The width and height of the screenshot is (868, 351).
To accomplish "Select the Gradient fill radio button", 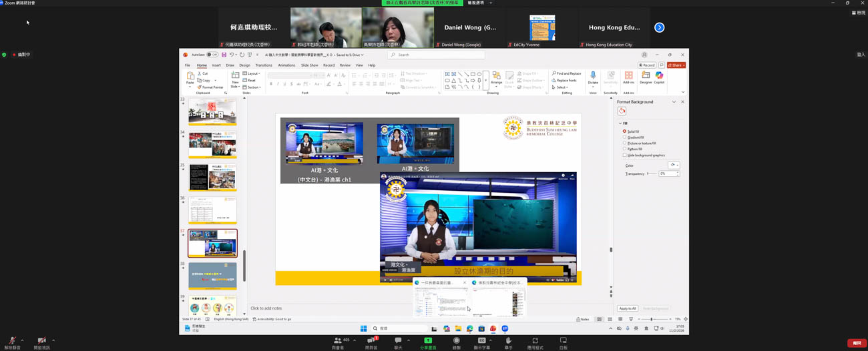I will (x=625, y=137).
